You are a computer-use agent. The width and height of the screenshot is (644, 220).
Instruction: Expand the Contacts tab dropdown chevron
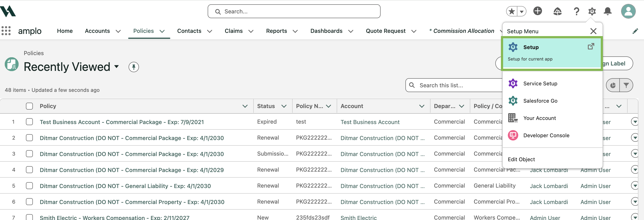coord(210,31)
